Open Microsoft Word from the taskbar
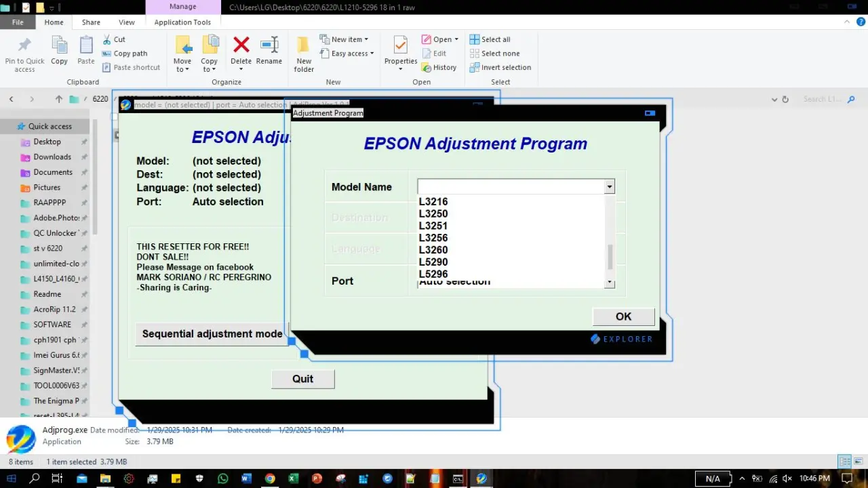Screen dimensions: 868x488 [246, 479]
